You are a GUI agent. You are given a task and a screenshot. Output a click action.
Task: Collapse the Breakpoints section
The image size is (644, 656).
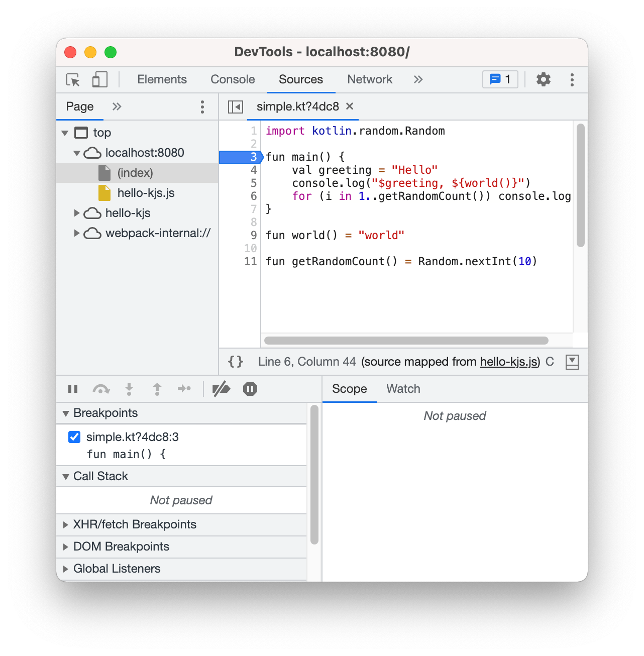(66, 413)
